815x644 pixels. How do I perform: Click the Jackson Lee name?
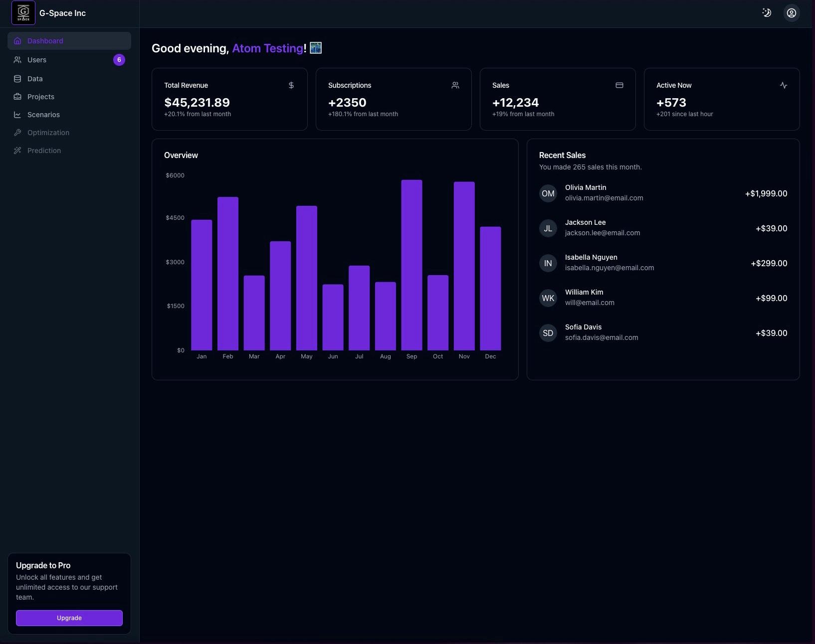[586, 222]
